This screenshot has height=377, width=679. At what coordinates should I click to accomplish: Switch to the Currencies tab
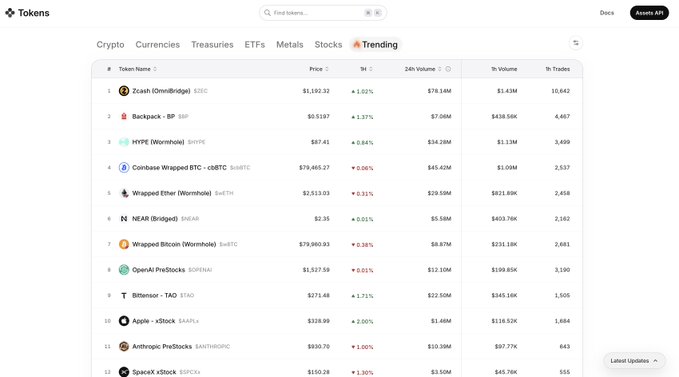pos(158,45)
